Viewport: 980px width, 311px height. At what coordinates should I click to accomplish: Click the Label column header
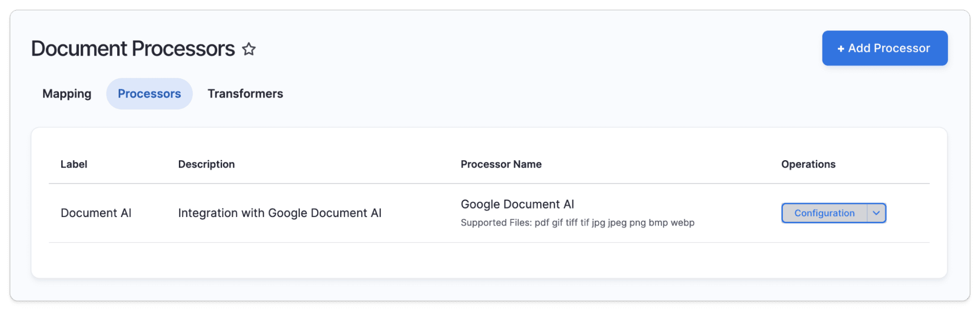[x=74, y=164]
